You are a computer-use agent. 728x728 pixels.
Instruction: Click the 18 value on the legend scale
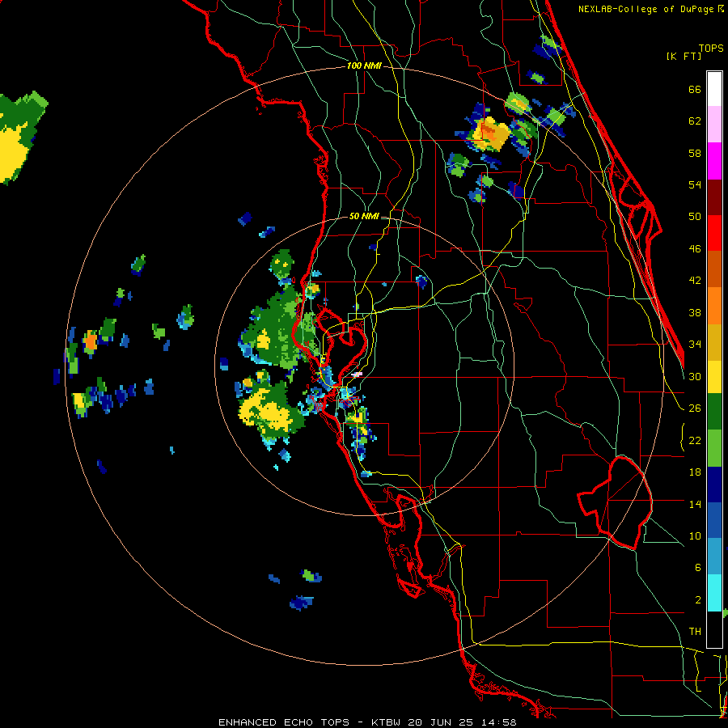pos(695,472)
